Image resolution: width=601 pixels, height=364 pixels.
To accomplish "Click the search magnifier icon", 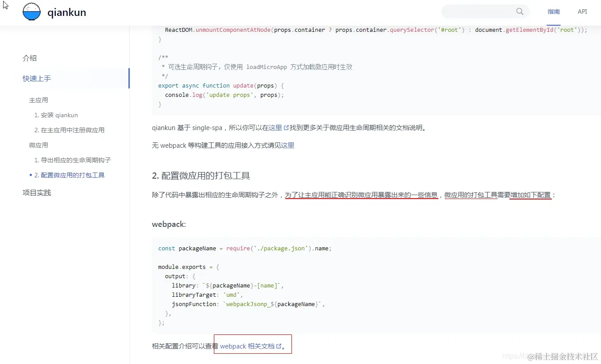I will click(x=520, y=11).
